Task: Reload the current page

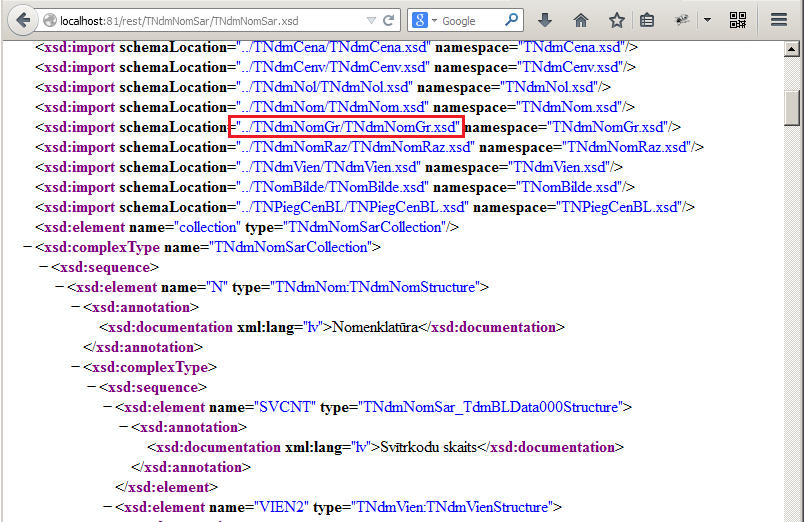Action: (x=390, y=20)
